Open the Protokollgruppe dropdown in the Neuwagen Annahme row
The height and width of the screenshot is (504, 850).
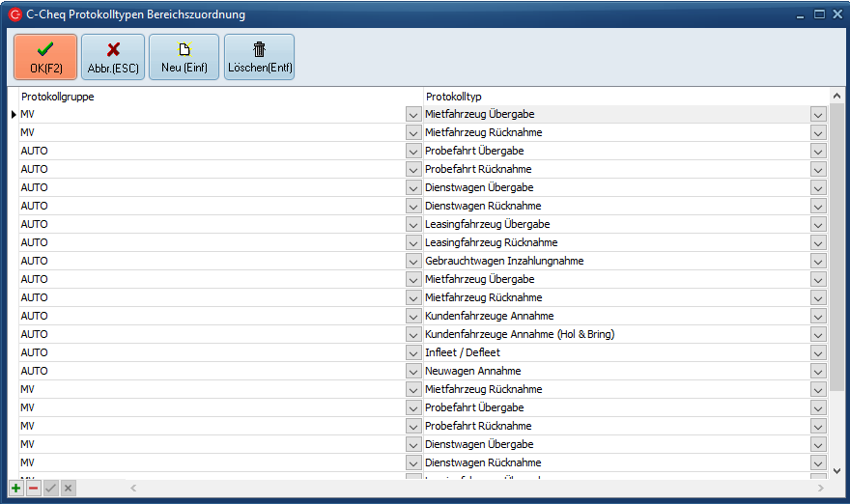413,372
